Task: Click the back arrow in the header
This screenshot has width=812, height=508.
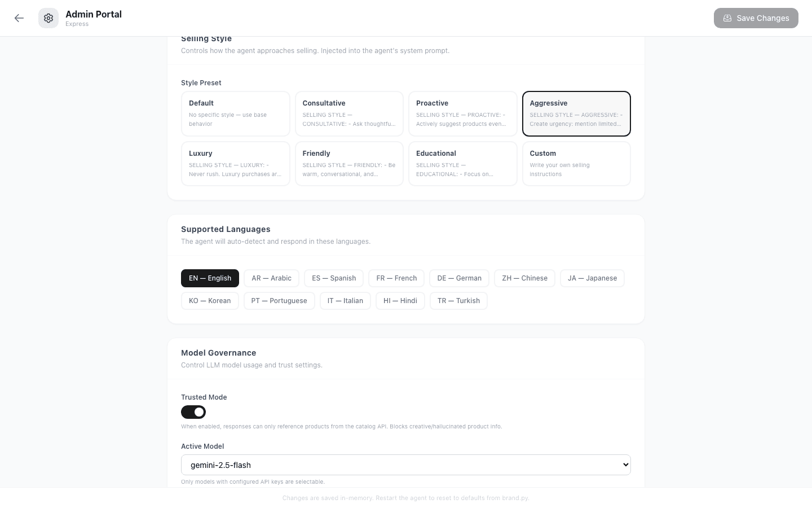Action: tap(19, 18)
